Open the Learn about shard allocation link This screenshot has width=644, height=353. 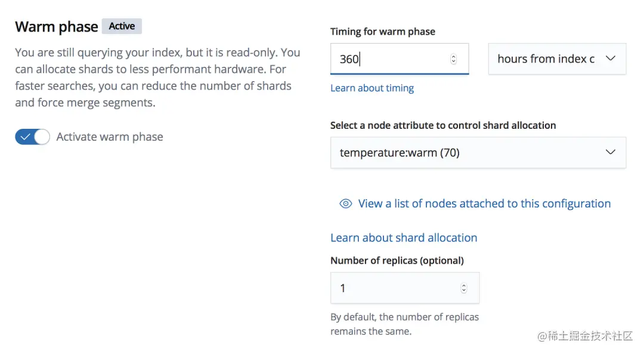[x=404, y=238]
